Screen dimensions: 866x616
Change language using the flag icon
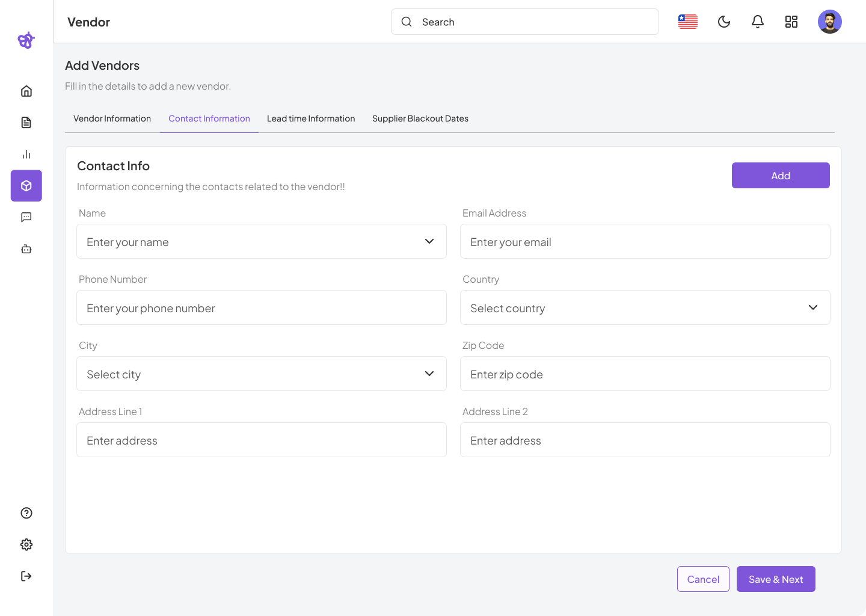(x=688, y=22)
